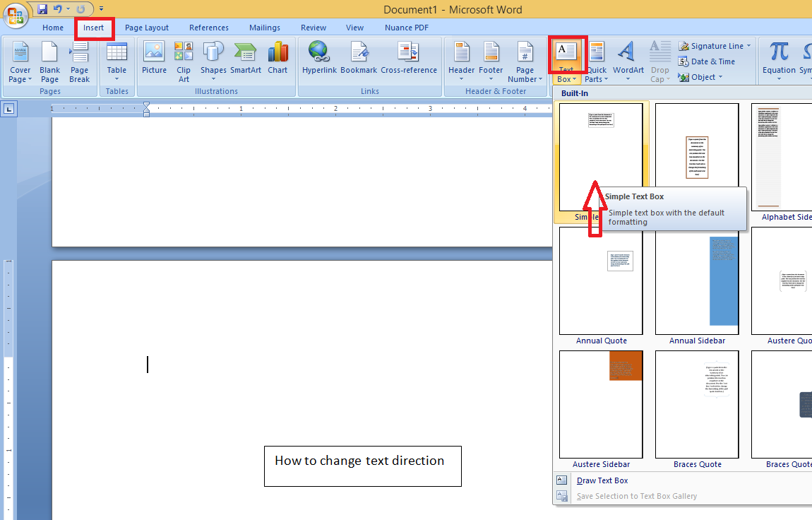Select the Alphabet Sidebar text box style
Viewport: 812px width, 520px height.
click(x=782, y=157)
